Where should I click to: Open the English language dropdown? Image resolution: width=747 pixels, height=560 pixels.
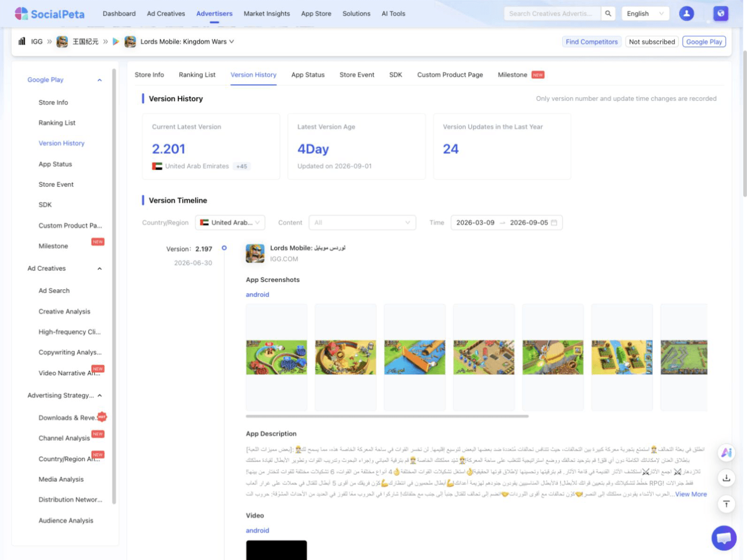(x=645, y=14)
